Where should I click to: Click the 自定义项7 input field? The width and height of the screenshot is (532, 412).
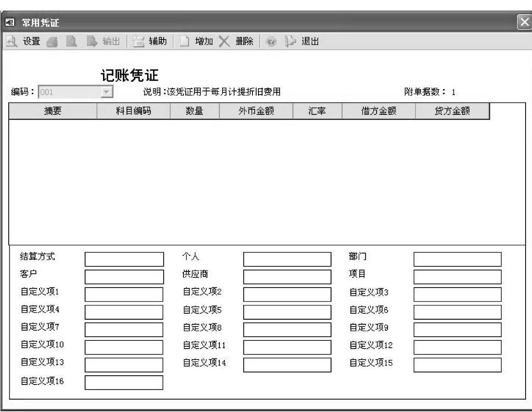124,330
